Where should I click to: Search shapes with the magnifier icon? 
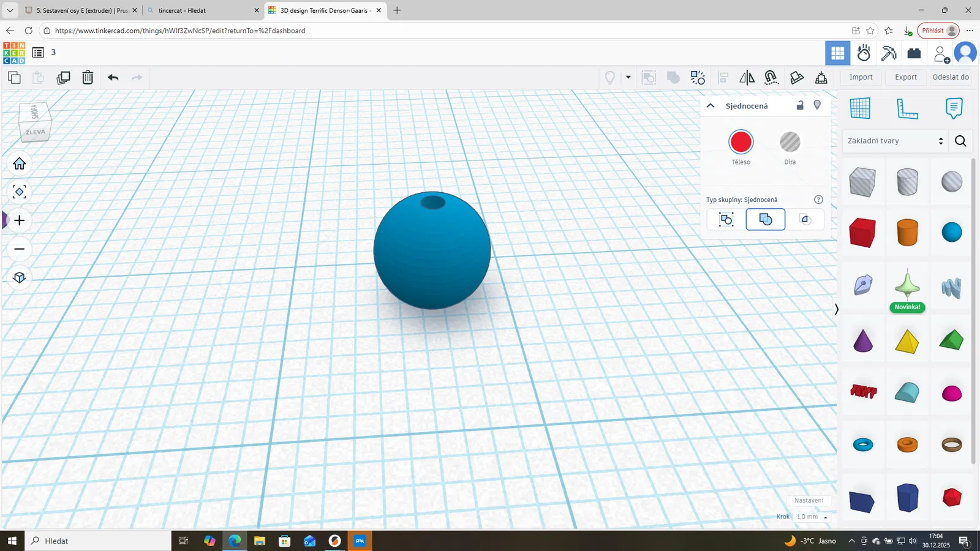click(960, 141)
